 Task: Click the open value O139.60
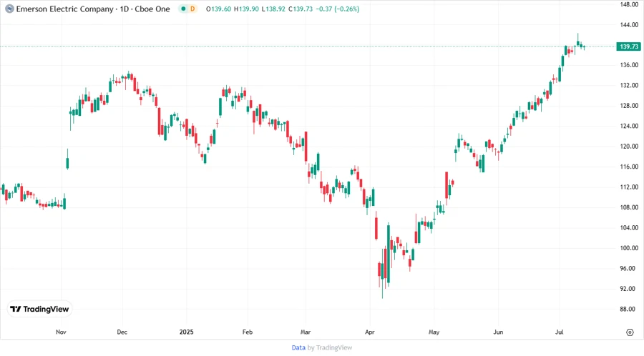point(218,9)
